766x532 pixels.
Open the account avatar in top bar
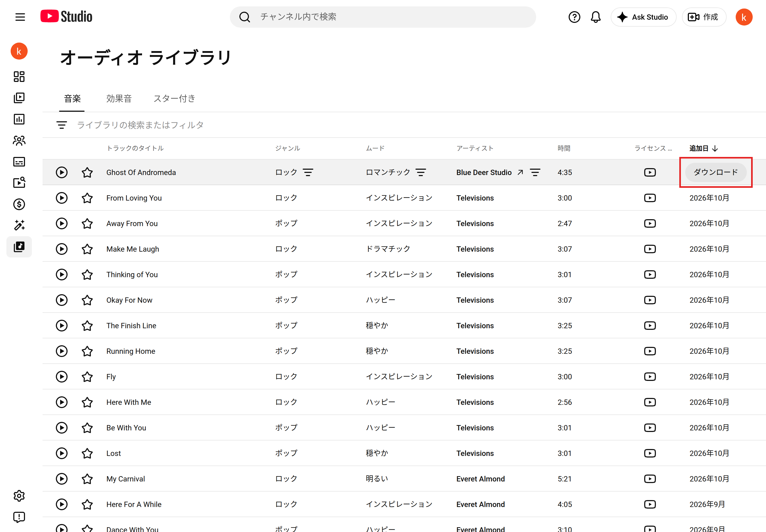tap(743, 17)
